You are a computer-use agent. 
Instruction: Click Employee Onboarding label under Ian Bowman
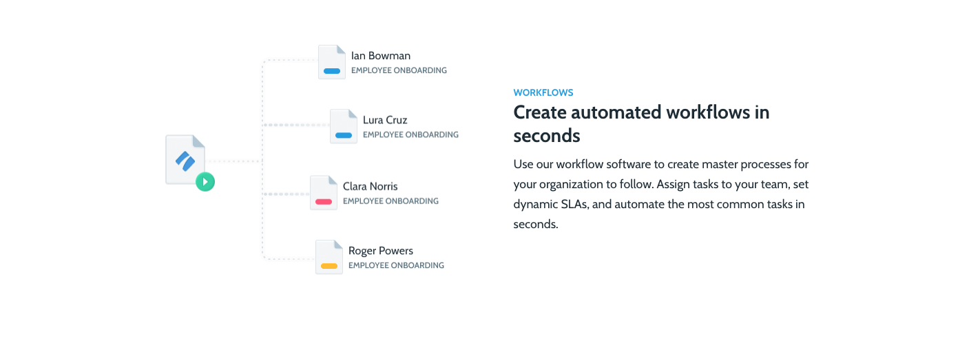(x=399, y=70)
